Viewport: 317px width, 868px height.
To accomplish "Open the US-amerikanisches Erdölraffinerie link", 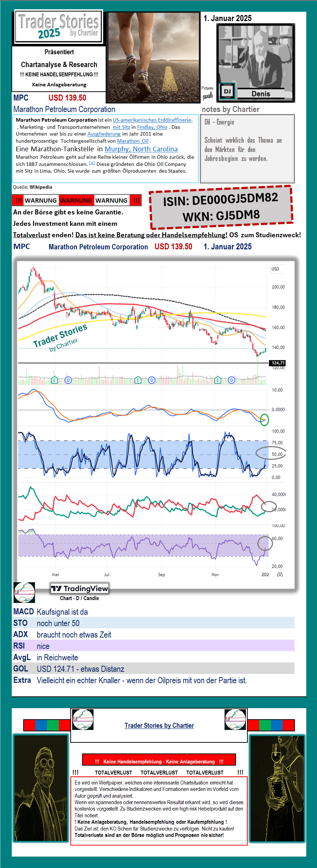I will [x=153, y=120].
